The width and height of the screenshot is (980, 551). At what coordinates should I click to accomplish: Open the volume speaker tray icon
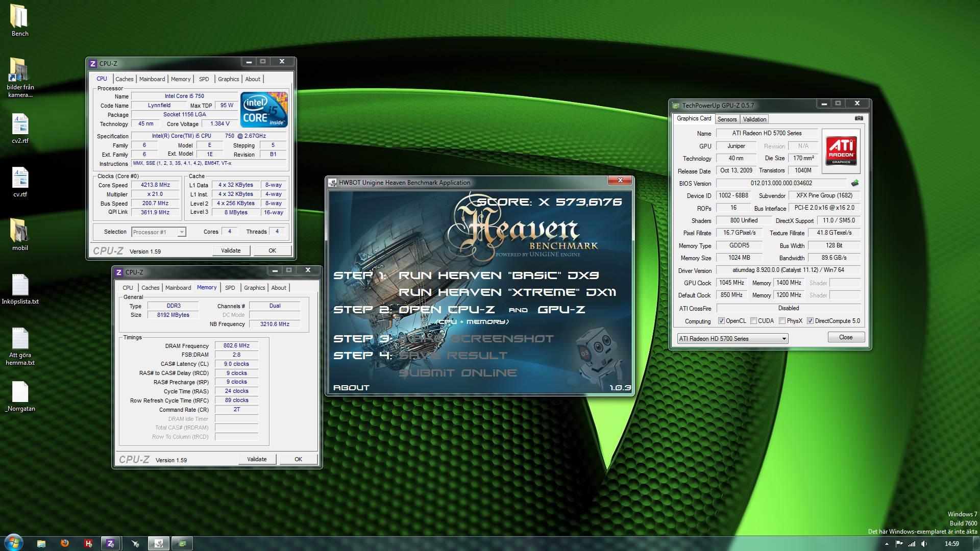coord(924,544)
